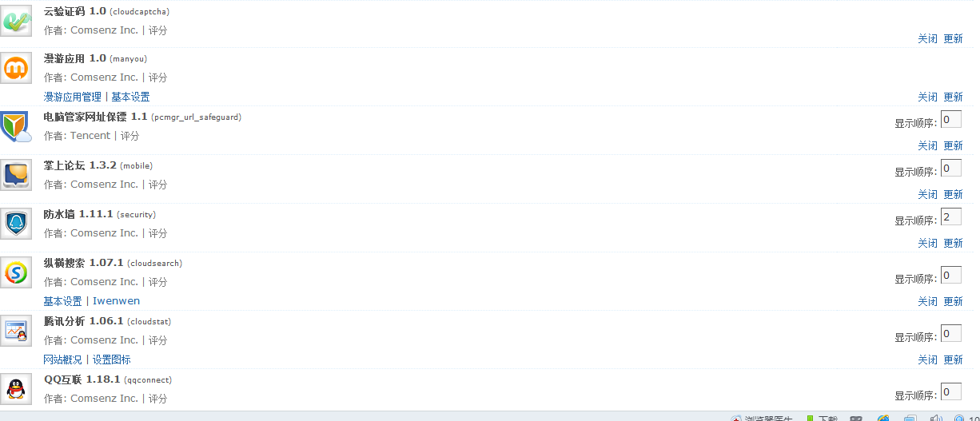
Task: Click the QQ connect penguin icon
Action: (16, 389)
